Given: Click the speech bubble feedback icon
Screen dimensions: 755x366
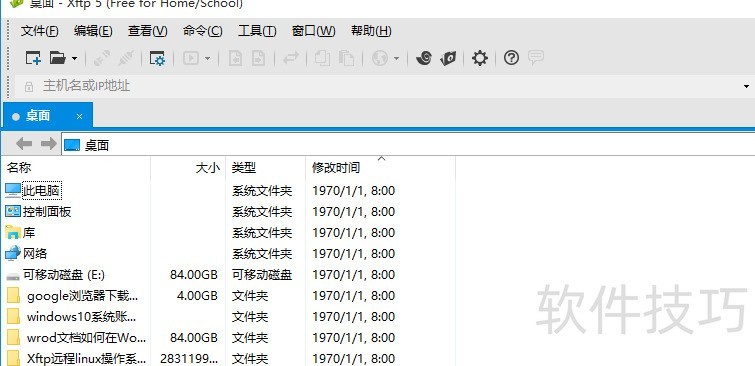Looking at the screenshot, I should tap(535, 58).
